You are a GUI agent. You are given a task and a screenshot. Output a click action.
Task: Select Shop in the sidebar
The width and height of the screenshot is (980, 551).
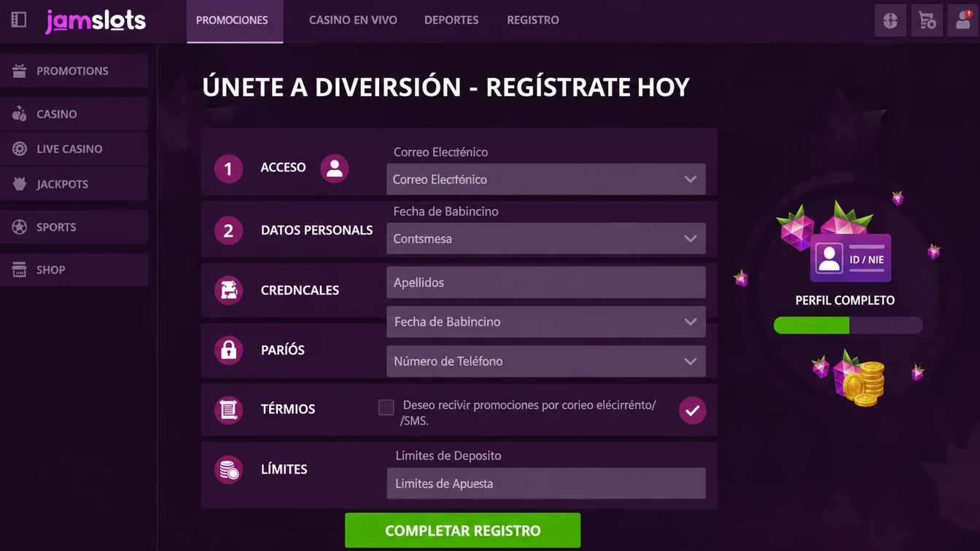click(74, 270)
